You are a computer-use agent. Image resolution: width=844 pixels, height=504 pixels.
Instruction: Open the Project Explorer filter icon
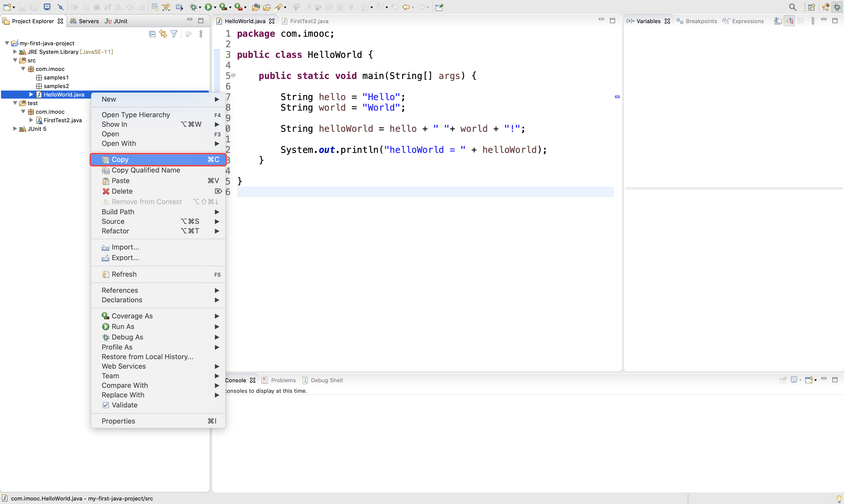[174, 34]
